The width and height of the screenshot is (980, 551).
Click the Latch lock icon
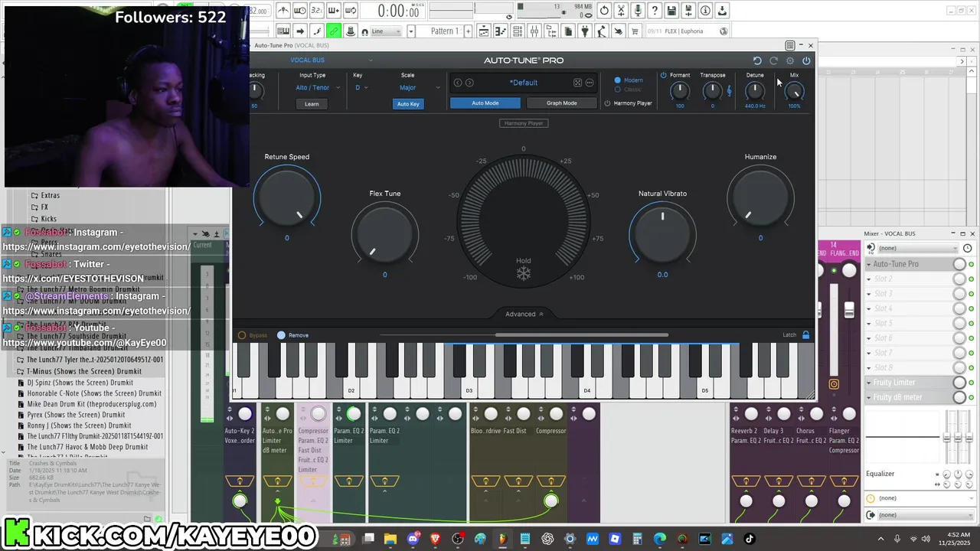[805, 335]
